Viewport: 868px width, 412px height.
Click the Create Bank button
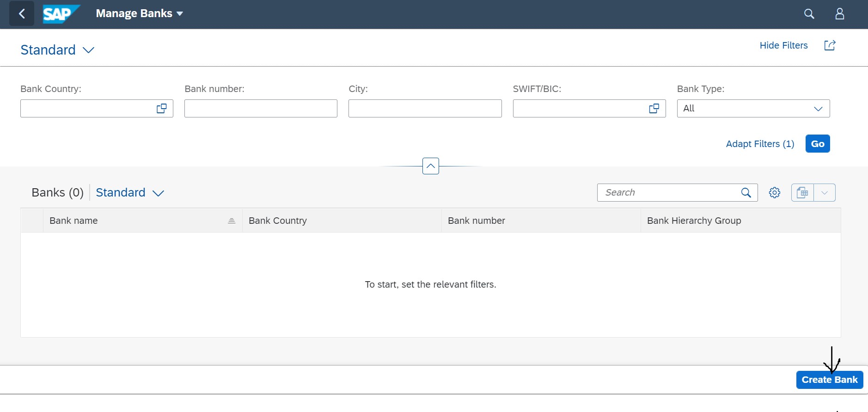click(830, 380)
